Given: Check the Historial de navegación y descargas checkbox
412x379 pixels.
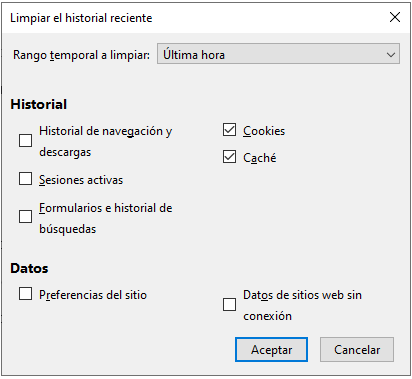Looking at the screenshot, I should tap(25, 141).
